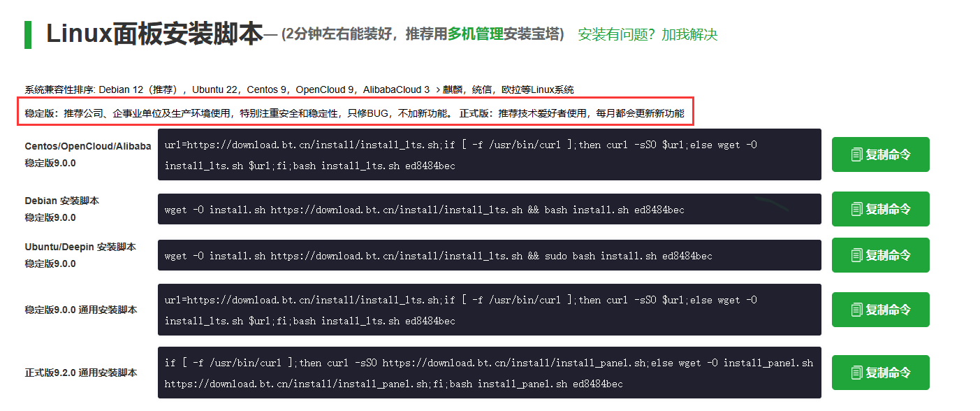
Task: Click 稳定版9.0.0 text under Centos label
Action: (50, 163)
